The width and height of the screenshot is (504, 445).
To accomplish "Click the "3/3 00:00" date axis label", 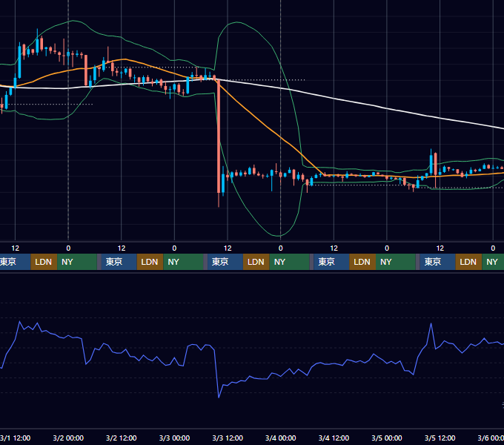I will pos(174,438).
